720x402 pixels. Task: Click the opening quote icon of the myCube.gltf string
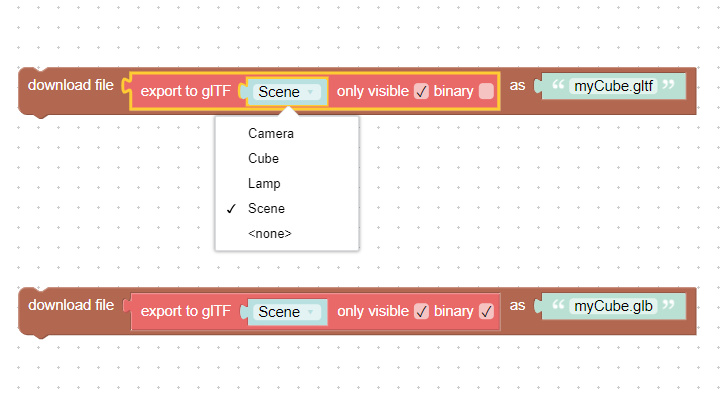[557, 85]
